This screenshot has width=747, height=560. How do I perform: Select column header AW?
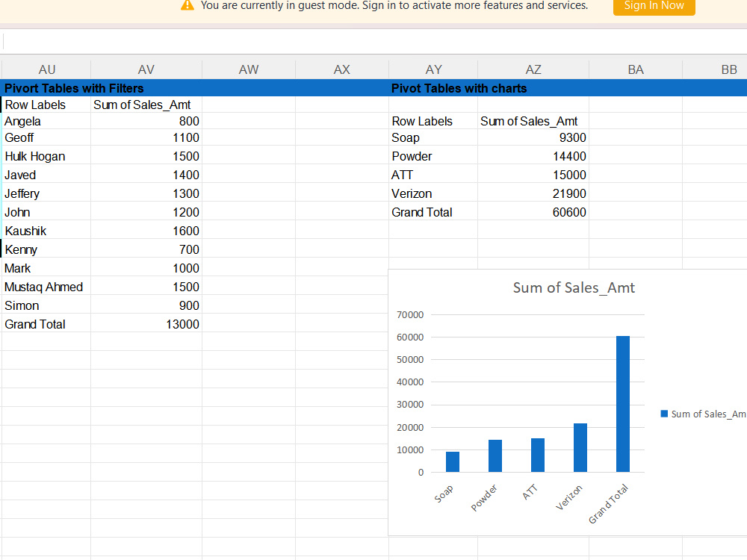(249, 69)
